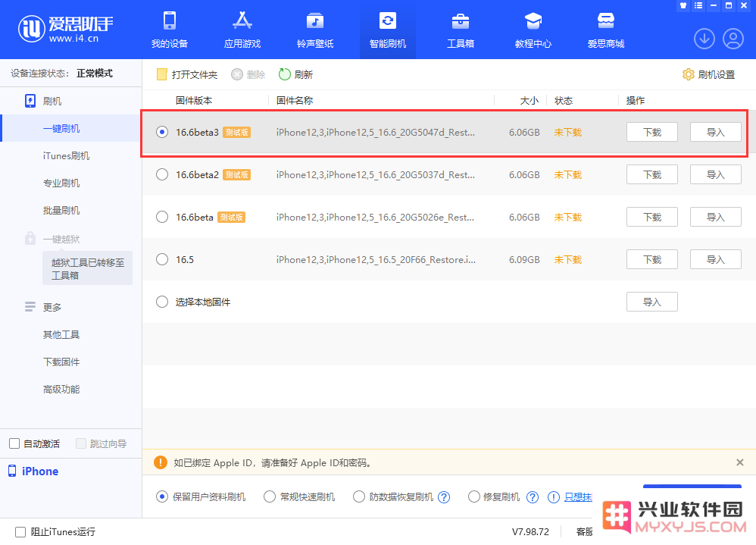Open 应用游戏 apps and games tab
Screen dimensions: 756x545
tap(242, 30)
